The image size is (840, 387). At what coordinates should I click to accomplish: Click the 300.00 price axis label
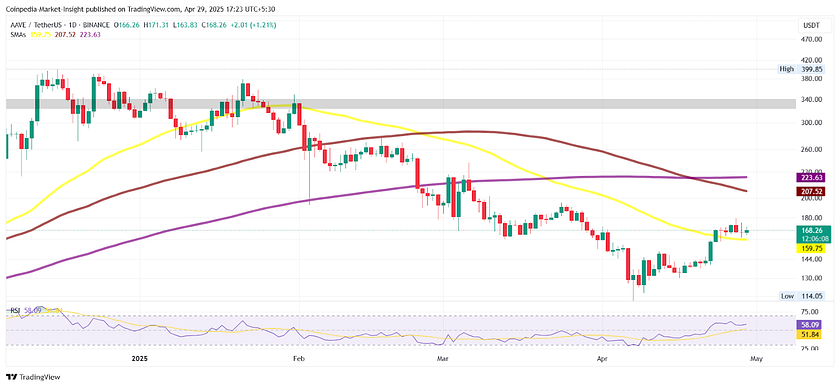812,123
